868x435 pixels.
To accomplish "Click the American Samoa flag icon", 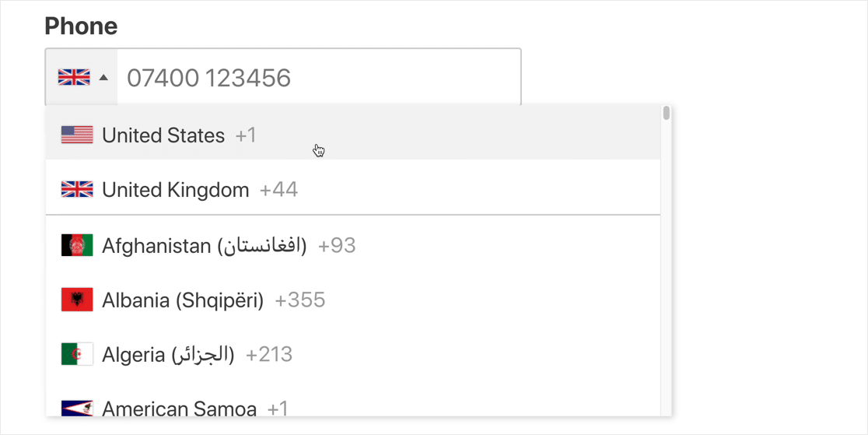I will [x=77, y=408].
